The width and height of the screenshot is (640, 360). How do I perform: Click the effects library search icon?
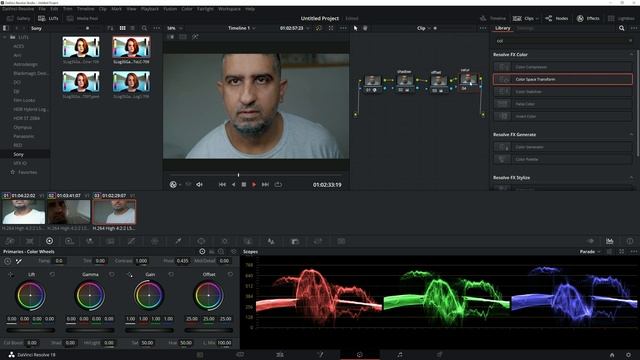click(622, 28)
